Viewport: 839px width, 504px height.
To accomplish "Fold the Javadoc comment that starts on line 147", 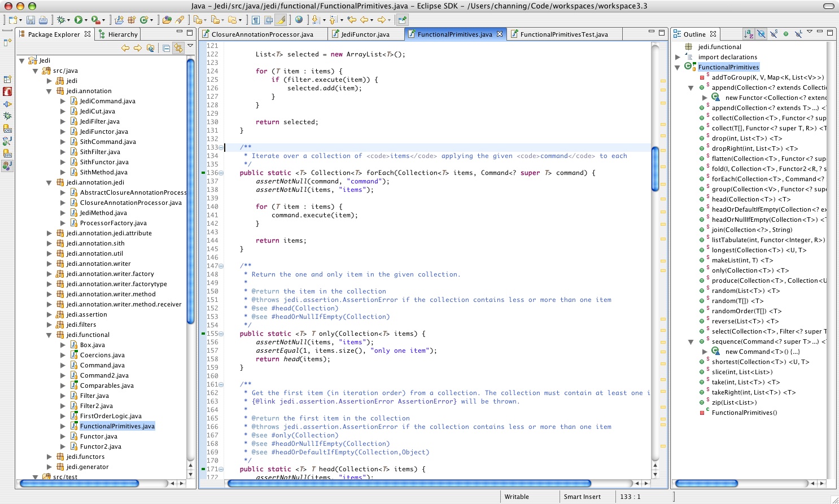I will pyautogui.click(x=221, y=266).
